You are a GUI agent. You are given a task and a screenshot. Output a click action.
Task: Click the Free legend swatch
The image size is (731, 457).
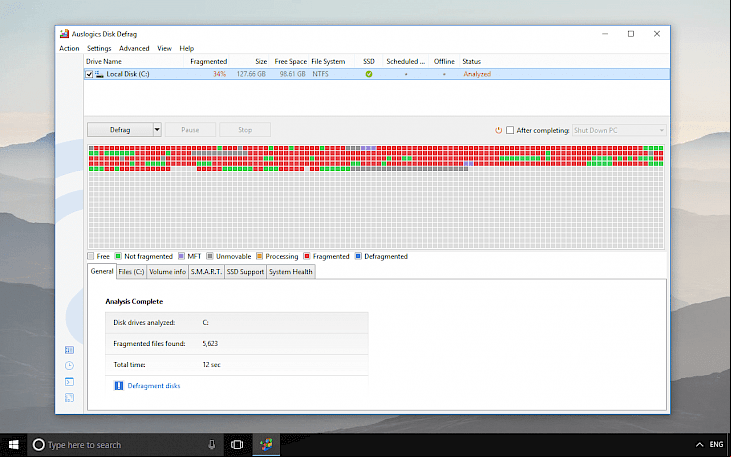91,256
